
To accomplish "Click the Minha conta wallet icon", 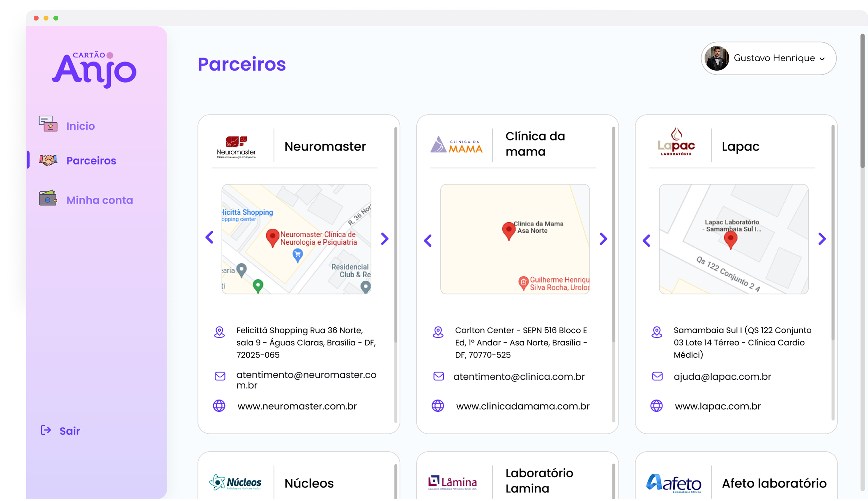I will 48,198.
